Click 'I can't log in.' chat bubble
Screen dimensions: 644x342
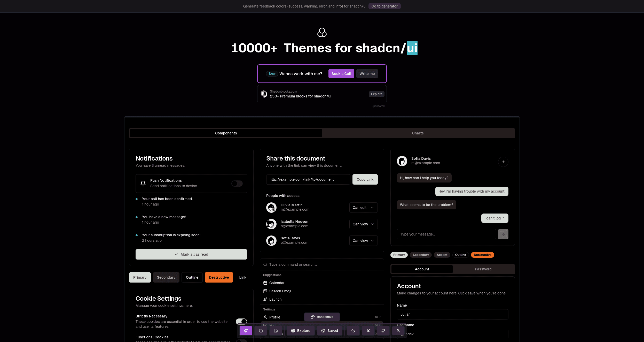tap(495, 218)
